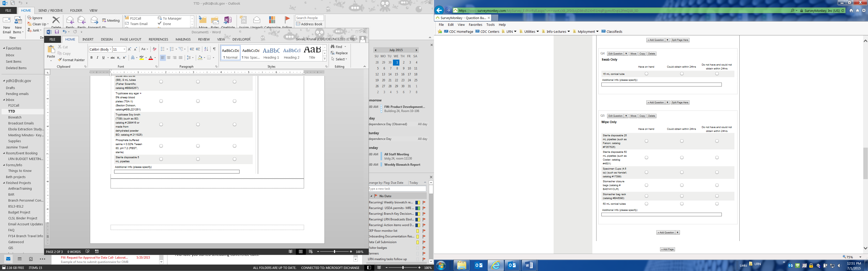The width and height of the screenshot is (868, 271).
Task: Justify the paragraph text in Word
Action: pyautogui.click(x=181, y=58)
